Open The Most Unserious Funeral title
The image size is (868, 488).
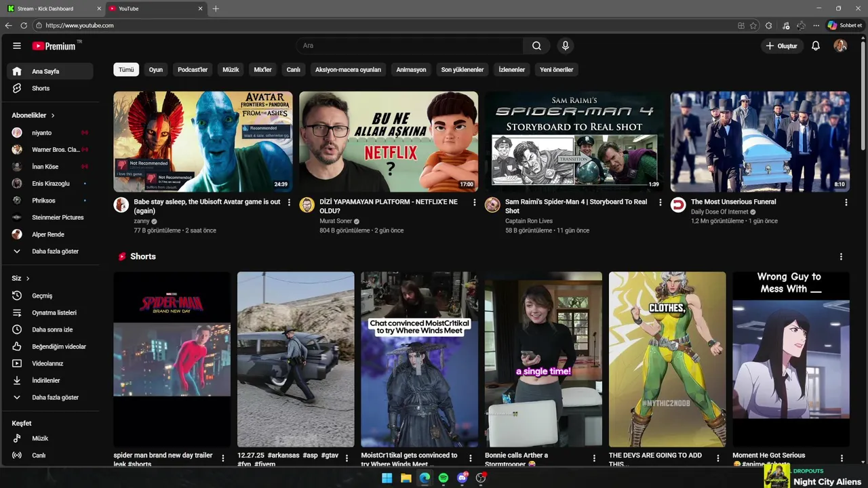click(733, 202)
